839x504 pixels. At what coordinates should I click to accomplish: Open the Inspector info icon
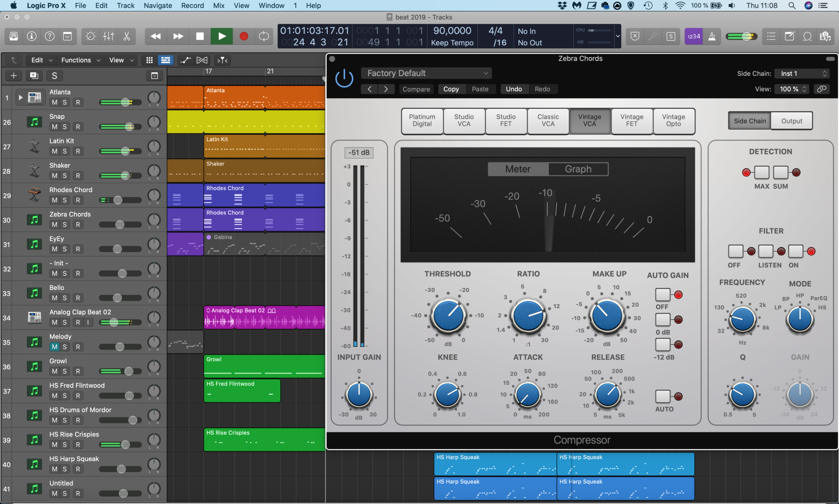32,36
